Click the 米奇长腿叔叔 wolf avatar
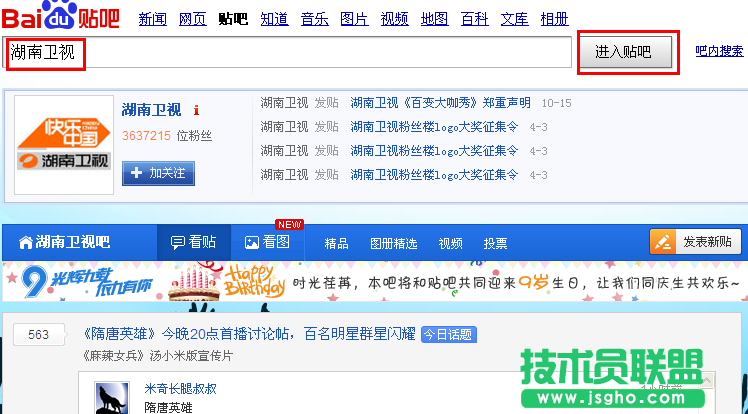The width and height of the screenshot is (748, 414). (112, 398)
